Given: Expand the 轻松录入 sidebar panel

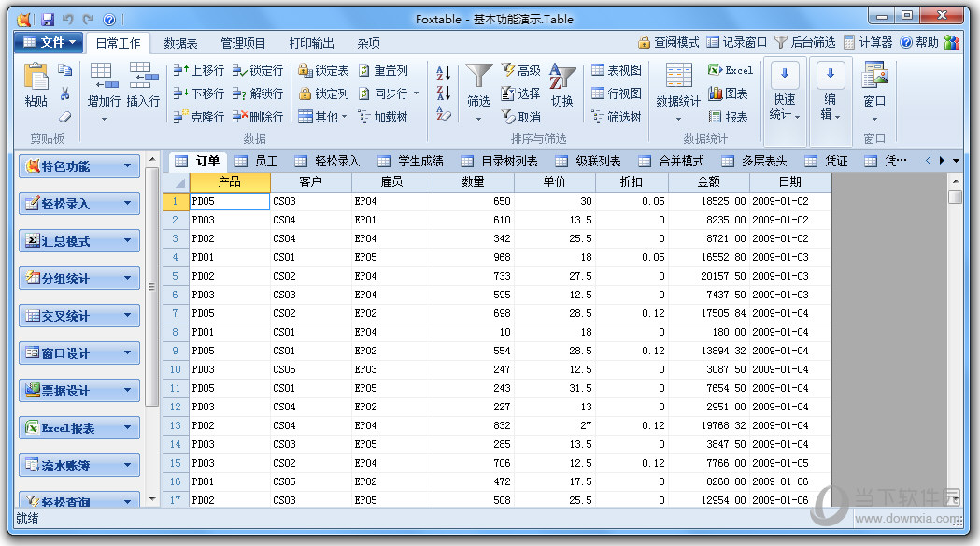Looking at the screenshot, I should pyautogui.click(x=78, y=203).
